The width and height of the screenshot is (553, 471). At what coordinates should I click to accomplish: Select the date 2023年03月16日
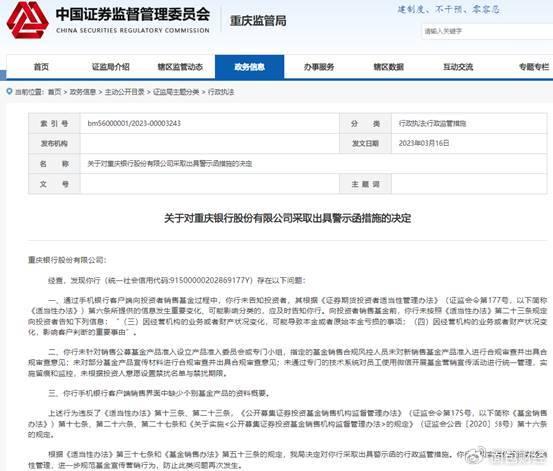tap(424, 143)
